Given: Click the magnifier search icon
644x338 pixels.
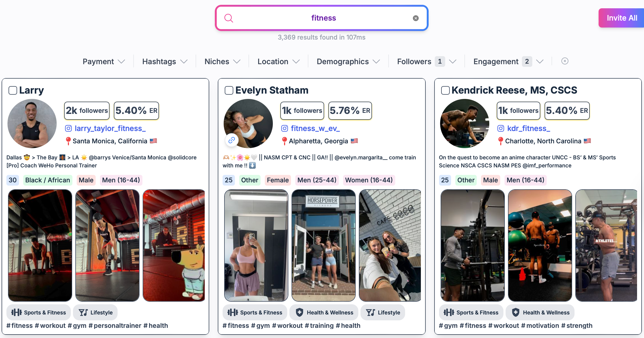Looking at the screenshot, I should [x=229, y=18].
